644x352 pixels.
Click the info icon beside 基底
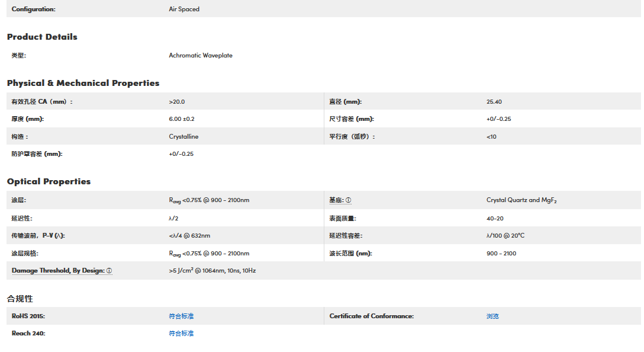[349, 200]
